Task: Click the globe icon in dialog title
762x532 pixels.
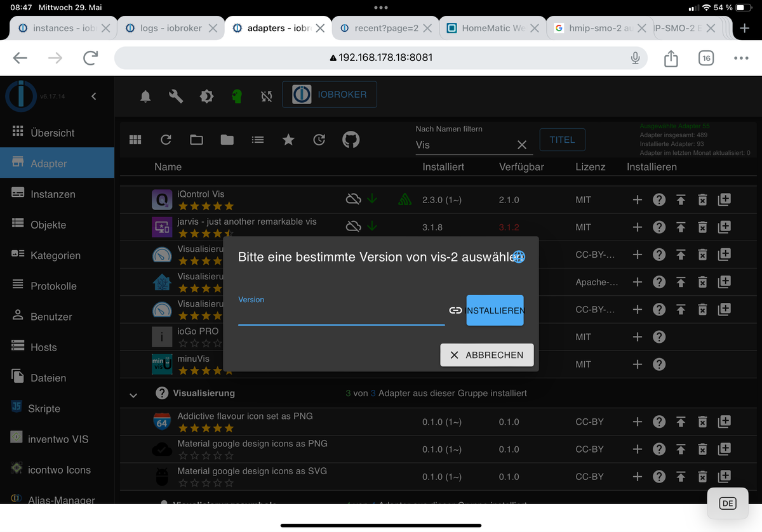Action: coord(519,256)
